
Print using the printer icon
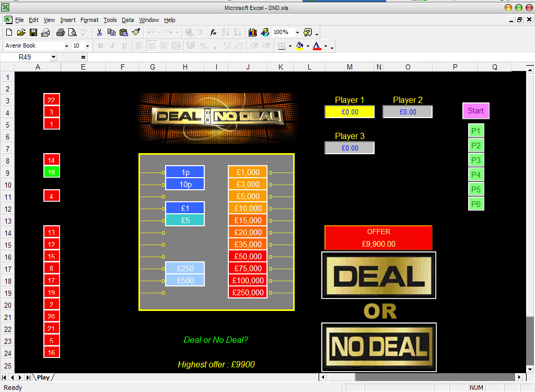(61, 32)
